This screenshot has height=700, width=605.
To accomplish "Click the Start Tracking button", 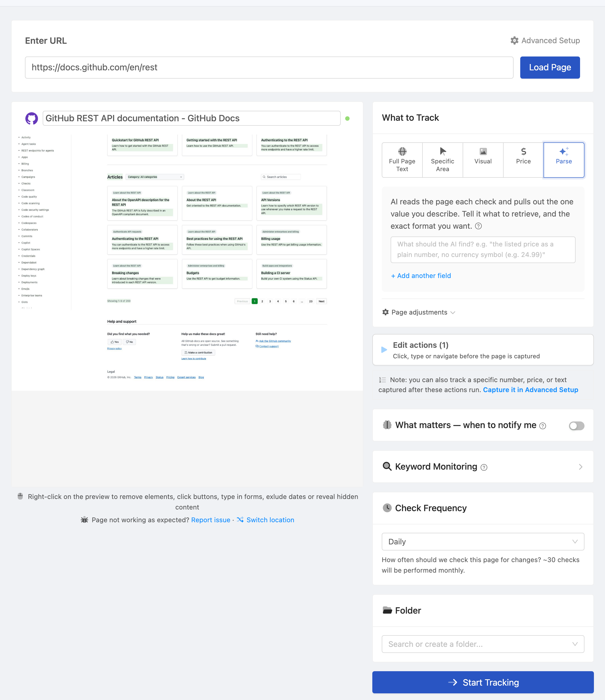I will pos(483,682).
